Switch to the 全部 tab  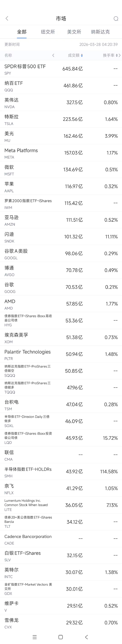22,32
